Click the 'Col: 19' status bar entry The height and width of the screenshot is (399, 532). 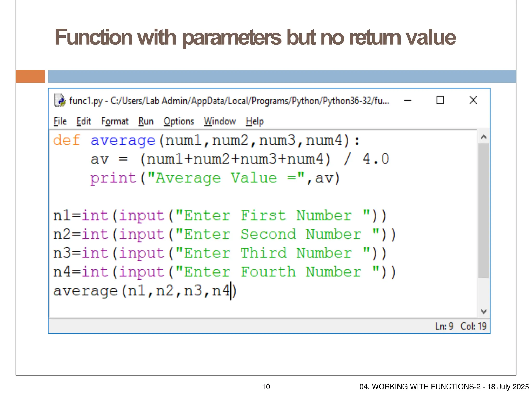(x=473, y=326)
